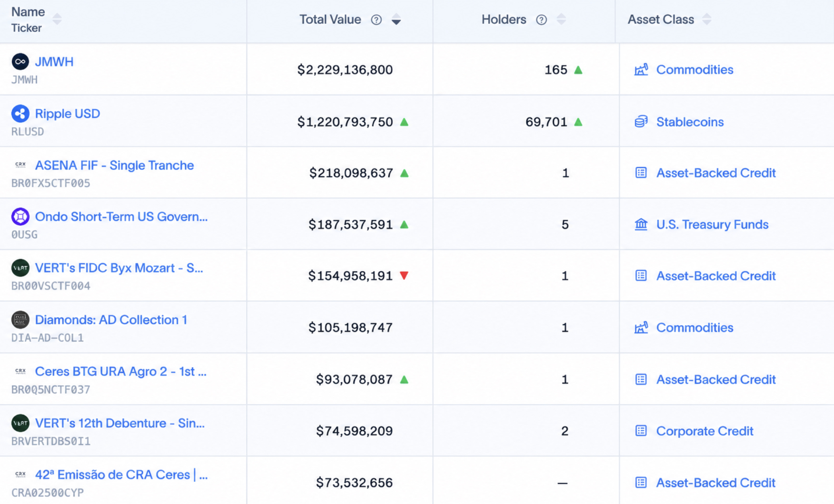Click the JMWH infinity logo icon

pyautogui.click(x=20, y=62)
